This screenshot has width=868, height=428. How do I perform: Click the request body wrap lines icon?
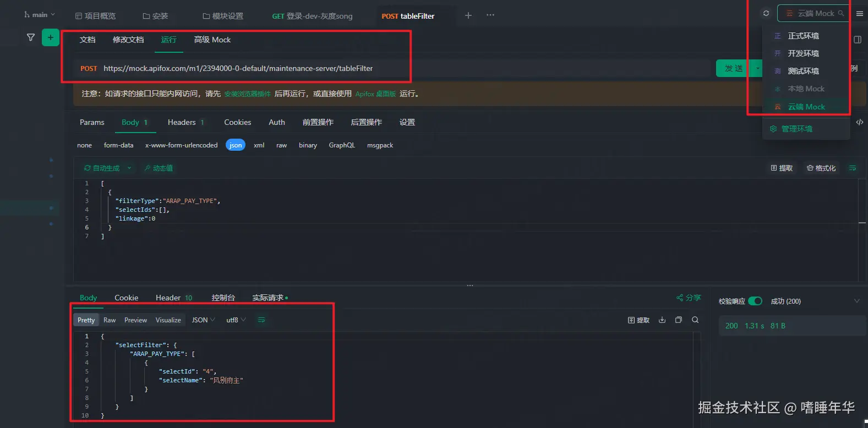pyautogui.click(x=853, y=168)
